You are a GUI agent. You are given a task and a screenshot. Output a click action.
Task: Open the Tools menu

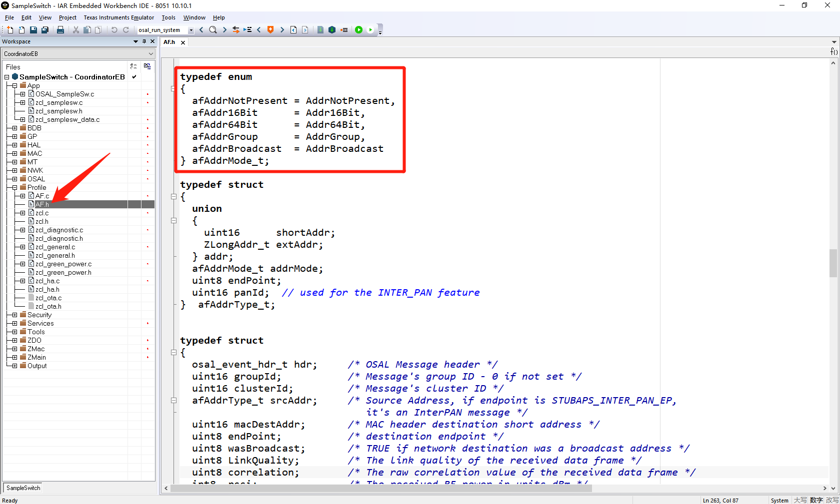point(168,17)
